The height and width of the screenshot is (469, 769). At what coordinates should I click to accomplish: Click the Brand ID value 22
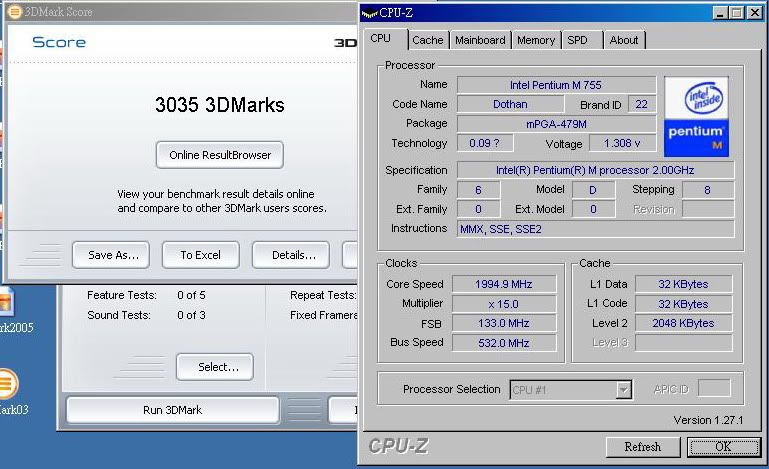click(x=641, y=104)
